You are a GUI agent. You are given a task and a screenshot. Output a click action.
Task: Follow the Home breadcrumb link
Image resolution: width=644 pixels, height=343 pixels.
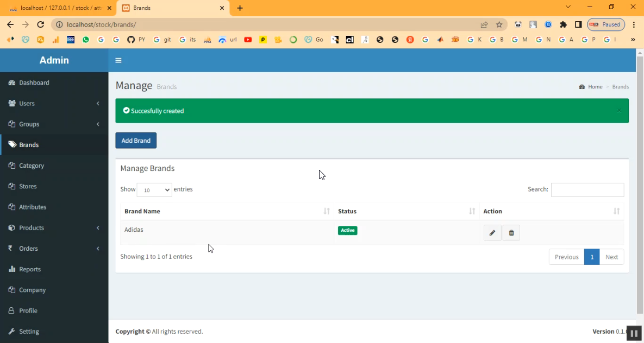point(591,87)
